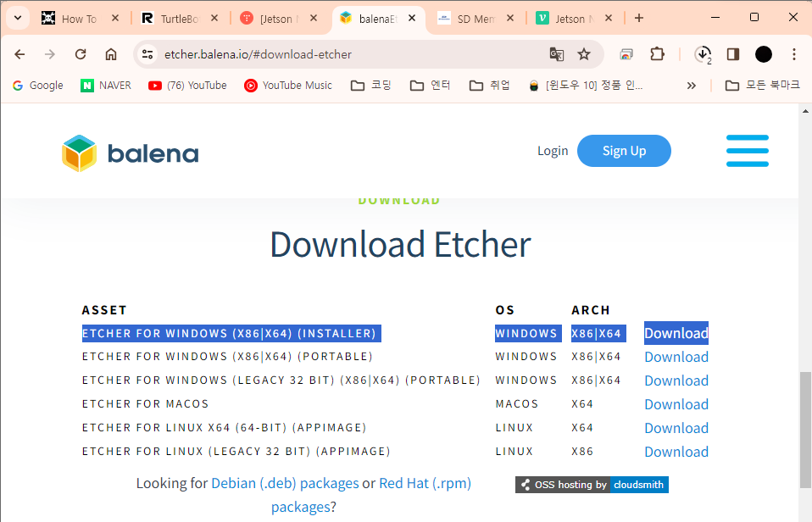Switch to the How To tab

click(79, 19)
